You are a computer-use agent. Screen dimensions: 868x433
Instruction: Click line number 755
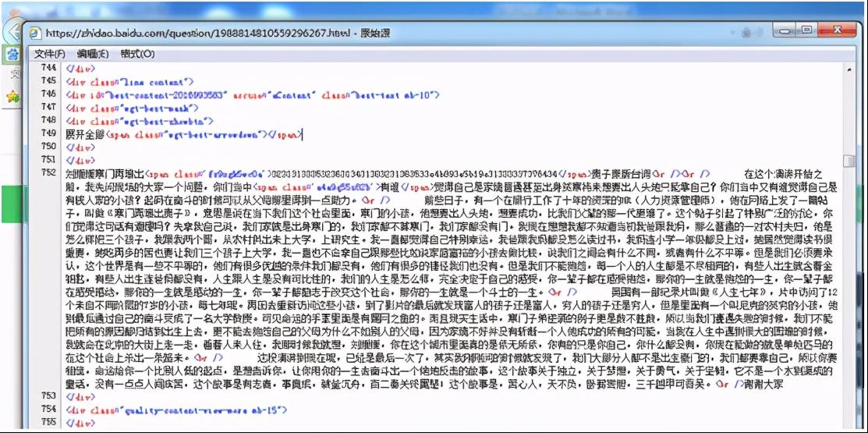point(48,423)
